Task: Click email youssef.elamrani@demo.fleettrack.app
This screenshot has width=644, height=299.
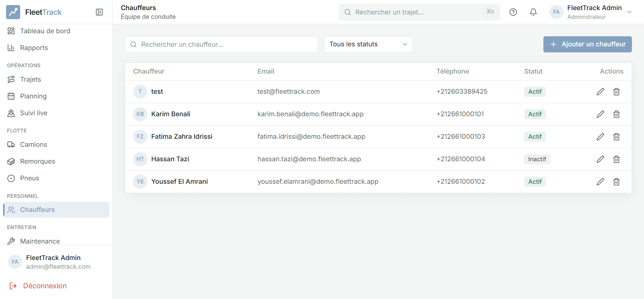Action: (318, 182)
